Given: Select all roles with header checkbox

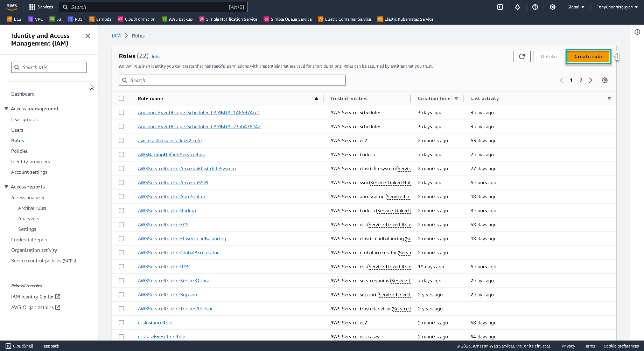Looking at the screenshot, I should click(121, 98).
